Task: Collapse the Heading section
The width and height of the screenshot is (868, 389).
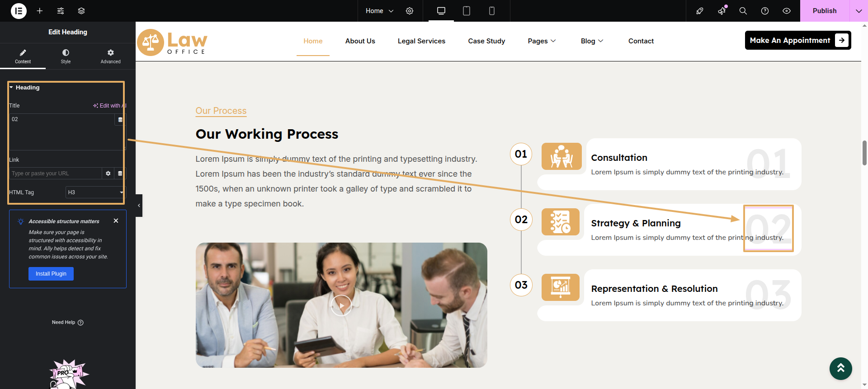Action: pyautogui.click(x=12, y=88)
